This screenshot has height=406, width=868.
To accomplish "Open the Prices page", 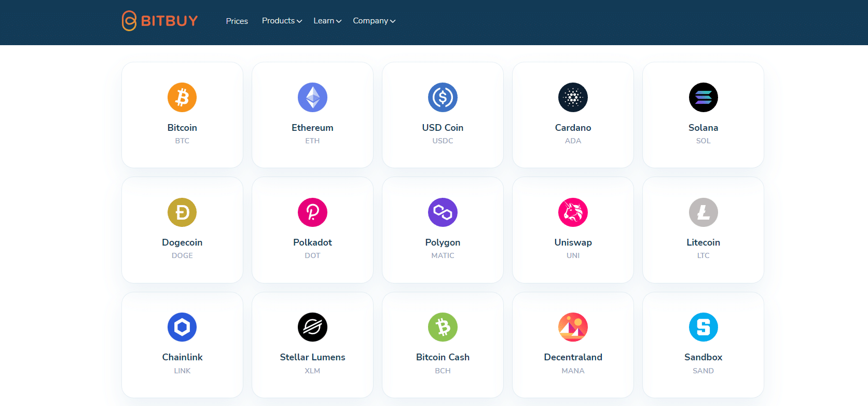I will [x=237, y=21].
